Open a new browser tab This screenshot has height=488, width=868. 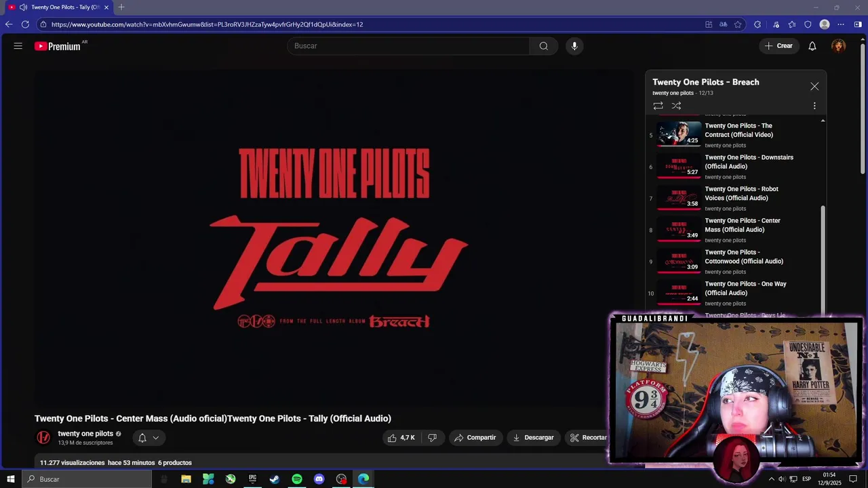(x=121, y=7)
